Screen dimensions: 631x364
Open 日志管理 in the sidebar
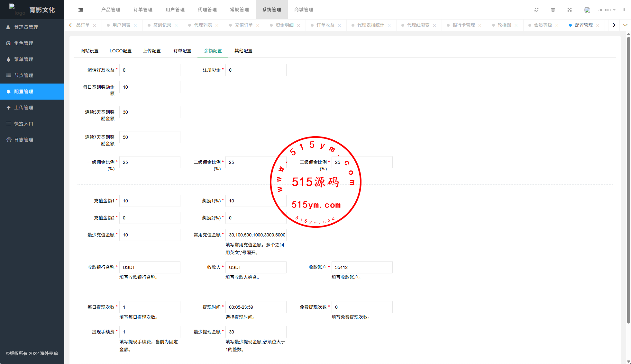(23, 140)
